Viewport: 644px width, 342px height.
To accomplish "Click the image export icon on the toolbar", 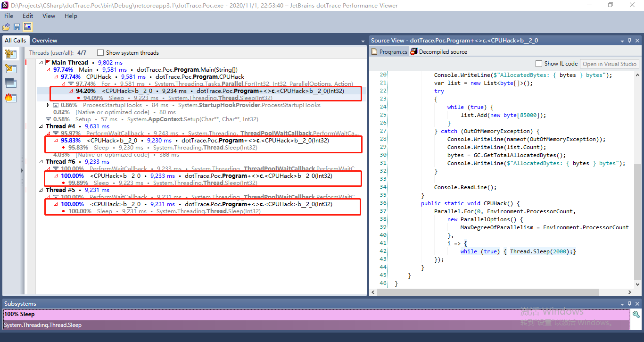I will pyautogui.click(x=27, y=27).
